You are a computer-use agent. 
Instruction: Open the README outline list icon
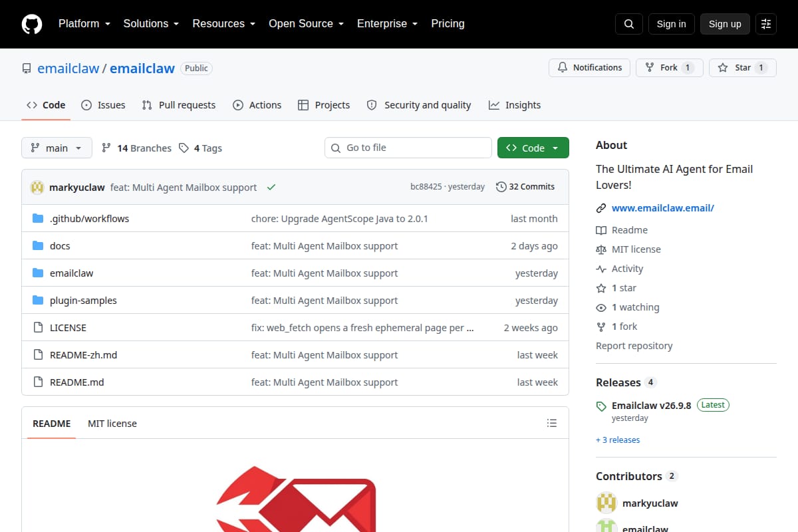pos(551,423)
